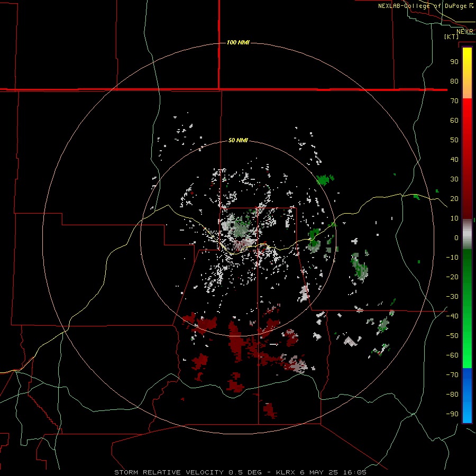The height and width of the screenshot is (476, 476).
Task: Click the 40 value on velocity scale
Action: (454, 159)
